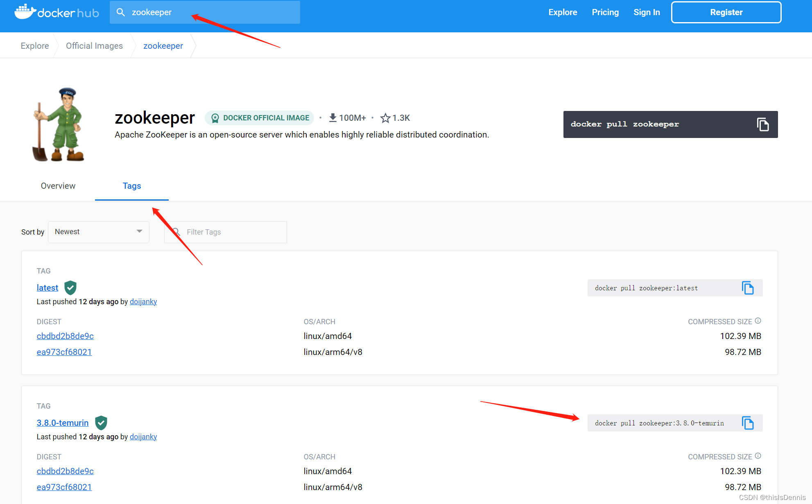Go to Official Images breadcrumb
Image resolution: width=812 pixels, height=504 pixels.
[x=94, y=46]
